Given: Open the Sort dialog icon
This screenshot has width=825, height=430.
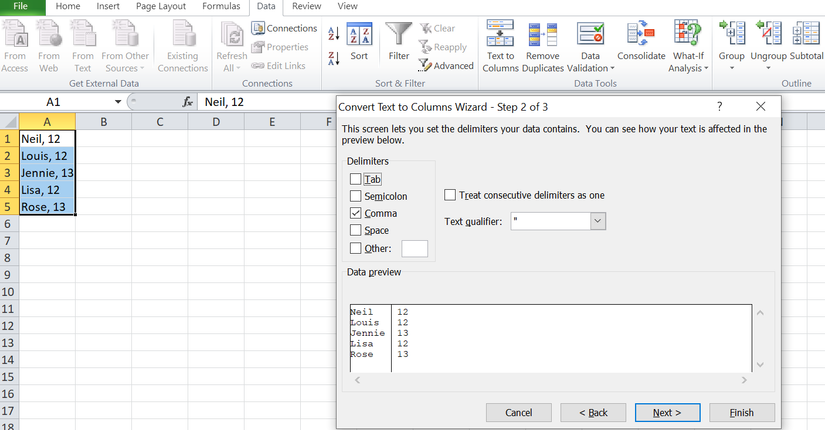Looking at the screenshot, I should pyautogui.click(x=359, y=34).
